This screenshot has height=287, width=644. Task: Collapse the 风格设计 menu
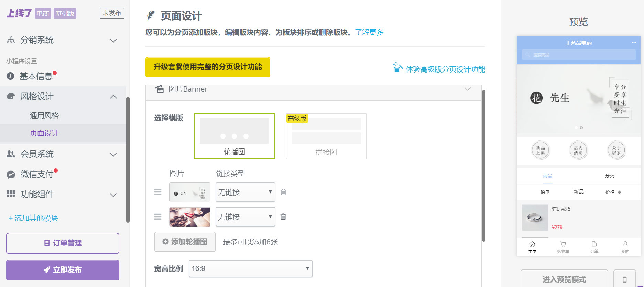[113, 97]
